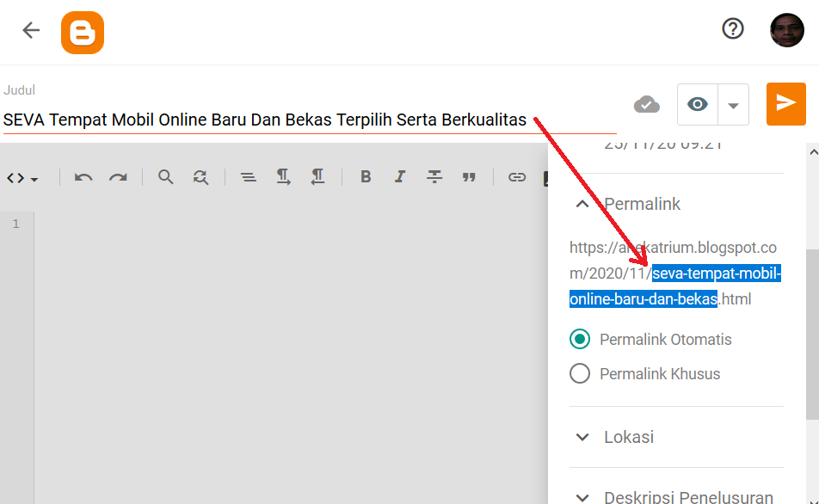This screenshot has height=504, width=819.
Task: Toggle strikethrough formatting
Action: pos(434,177)
